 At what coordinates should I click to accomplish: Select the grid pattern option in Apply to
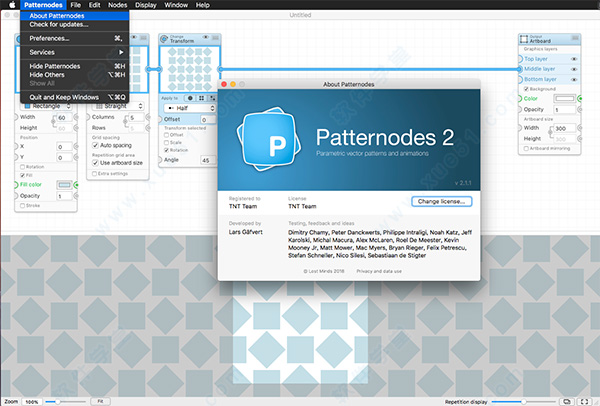(x=201, y=98)
